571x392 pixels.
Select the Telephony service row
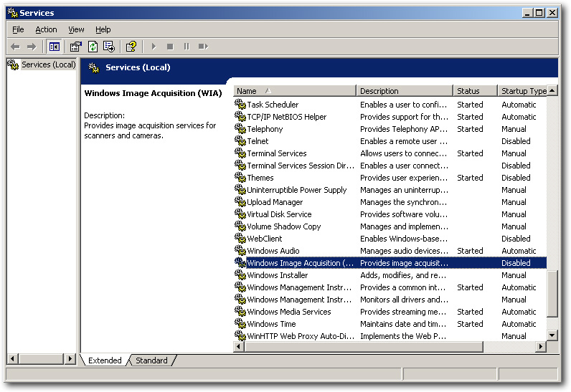click(390, 129)
